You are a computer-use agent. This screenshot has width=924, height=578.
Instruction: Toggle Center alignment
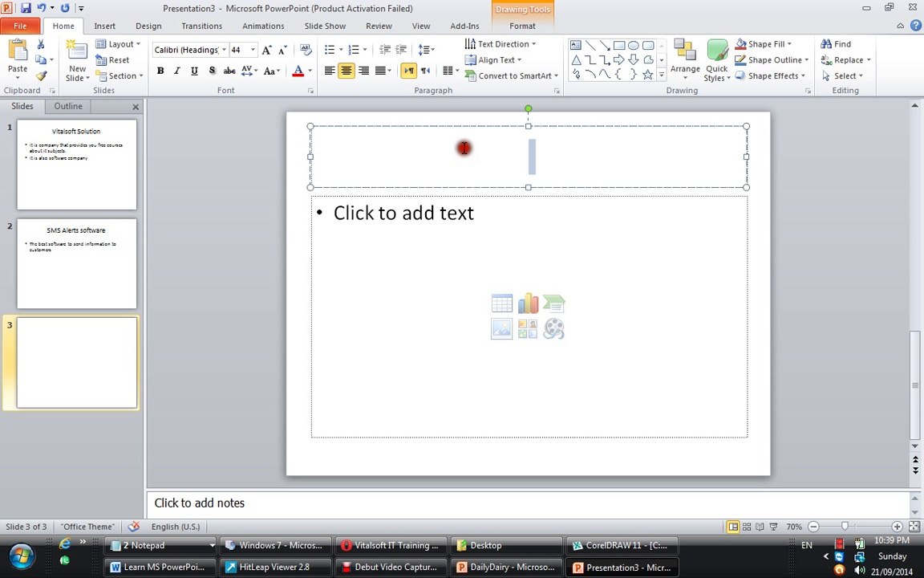(x=346, y=71)
